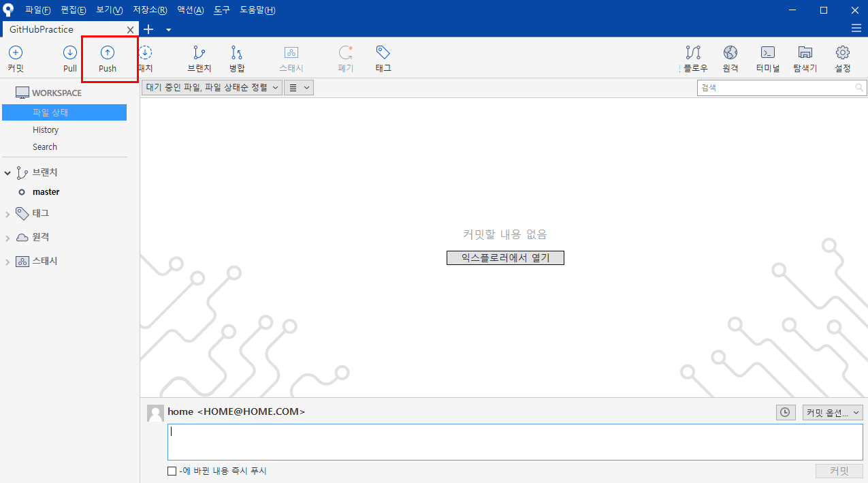Click the Commit (커밋) toolbar icon

[16, 52]
